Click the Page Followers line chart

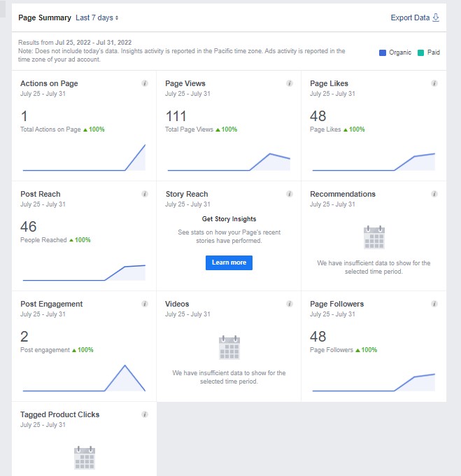pyautogui.click(x=374, y=382)
